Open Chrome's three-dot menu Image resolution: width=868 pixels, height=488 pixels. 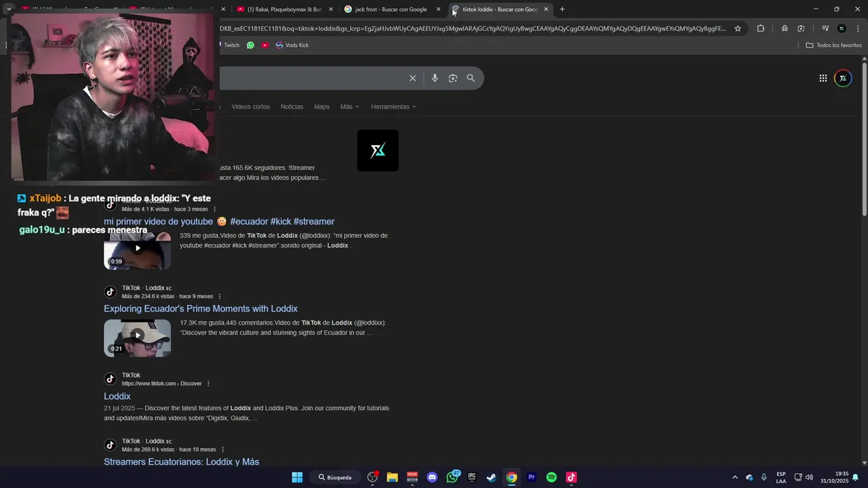point(858,28)
